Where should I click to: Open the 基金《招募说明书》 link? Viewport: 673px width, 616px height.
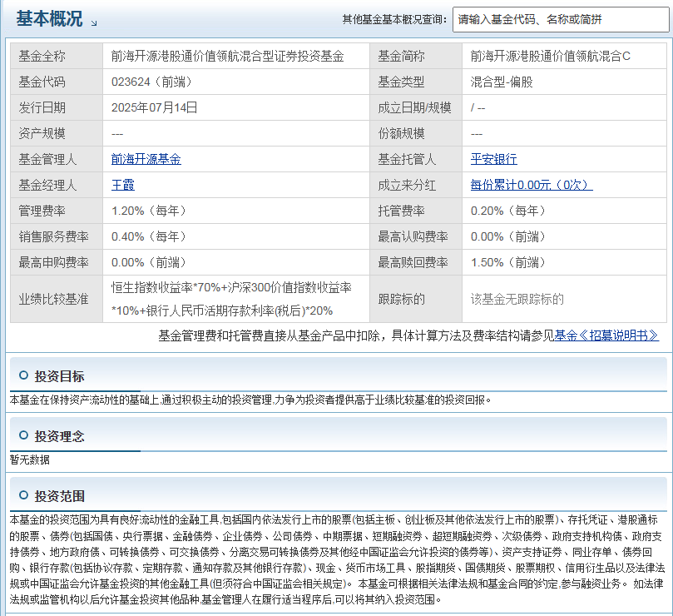[x=606, y=335]
